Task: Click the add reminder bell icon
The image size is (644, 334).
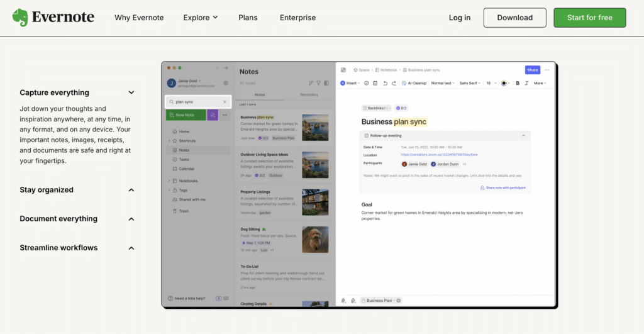Action: point(343,301)
